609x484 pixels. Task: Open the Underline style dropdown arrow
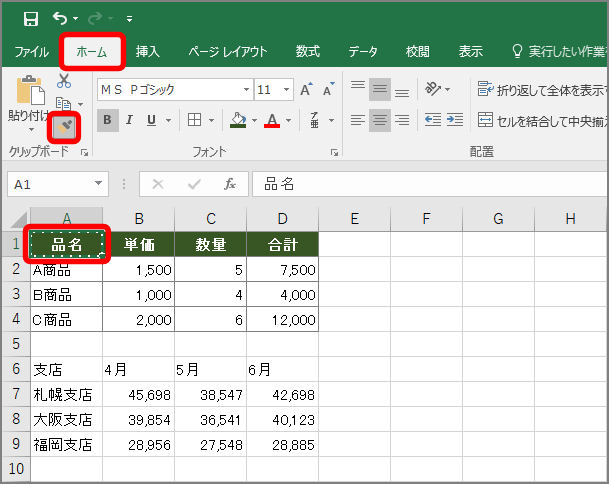click(169, 120)
